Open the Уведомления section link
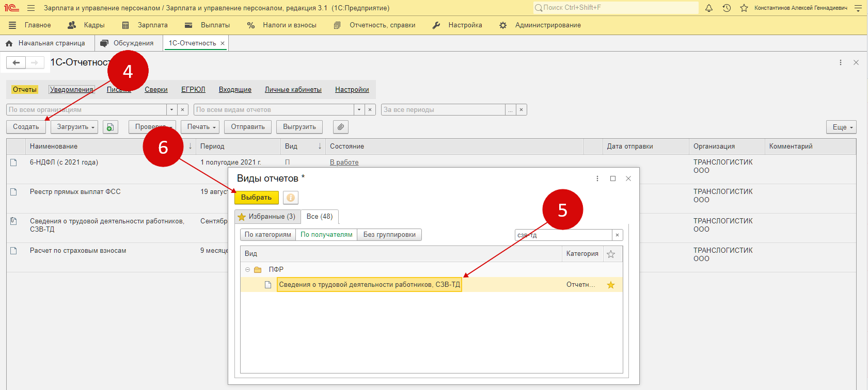The height and width of the screenshot is (390, 868). (x=72, y=90)
